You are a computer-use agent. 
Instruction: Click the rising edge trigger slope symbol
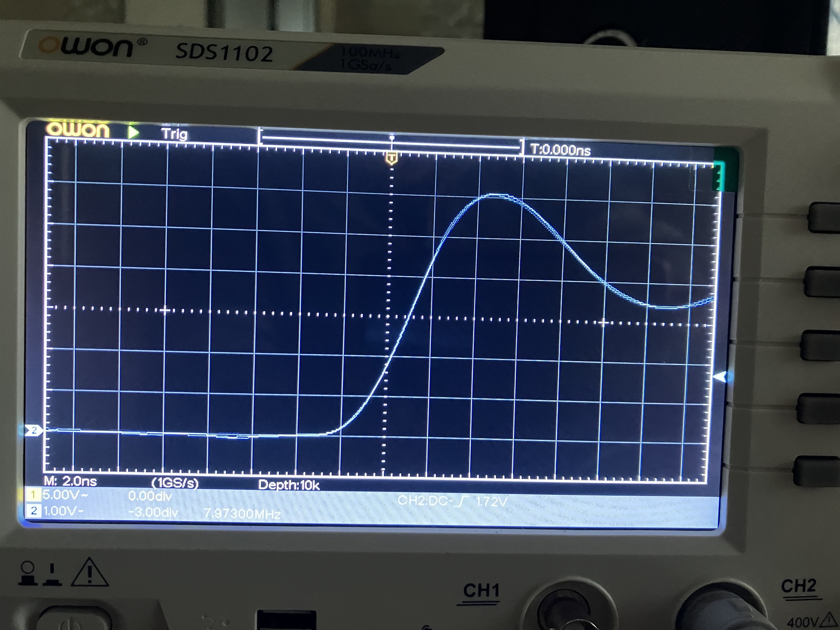461,501
